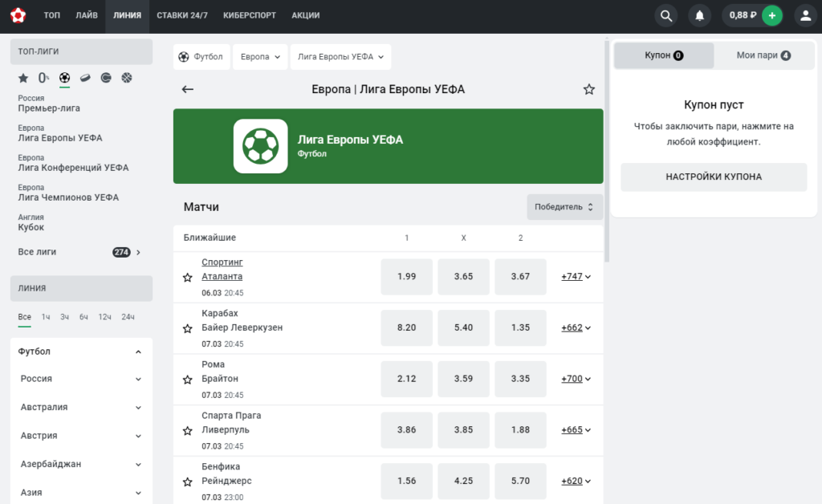
Task: Expand +662 markets for Карабах match
Action: point(576,327)
